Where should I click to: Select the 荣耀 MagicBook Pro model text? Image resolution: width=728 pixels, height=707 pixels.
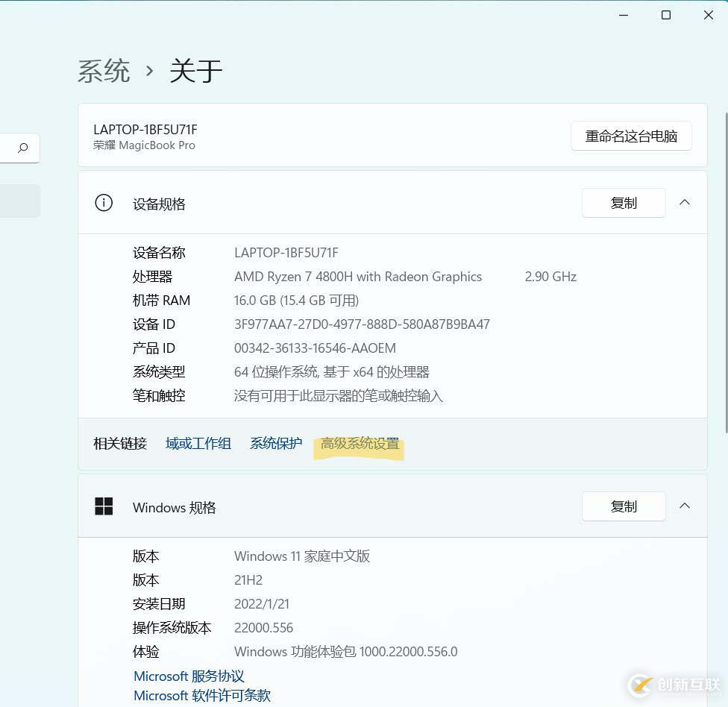pos(144,145)
